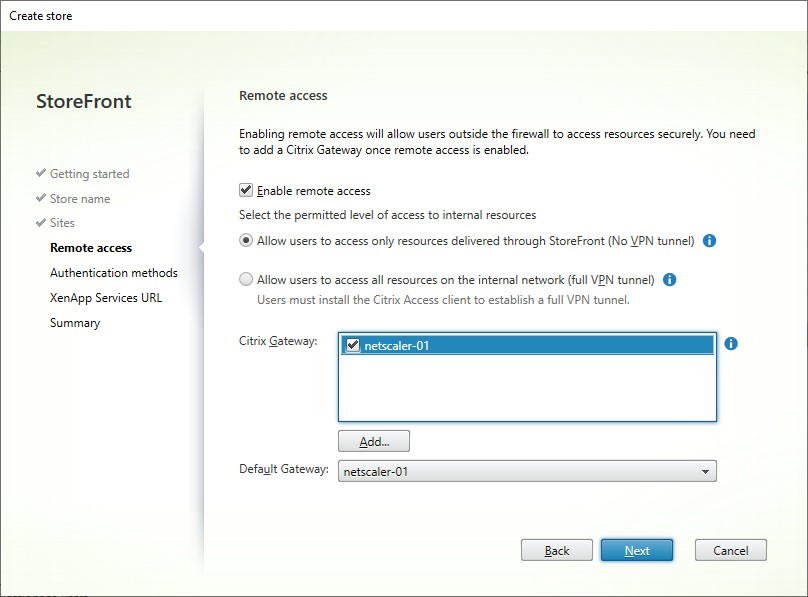Viewport: 808px width, 597px height.
Task: Select the full VPN tunnel radio button
Action: pyautogui.click(x=244, y=277)
